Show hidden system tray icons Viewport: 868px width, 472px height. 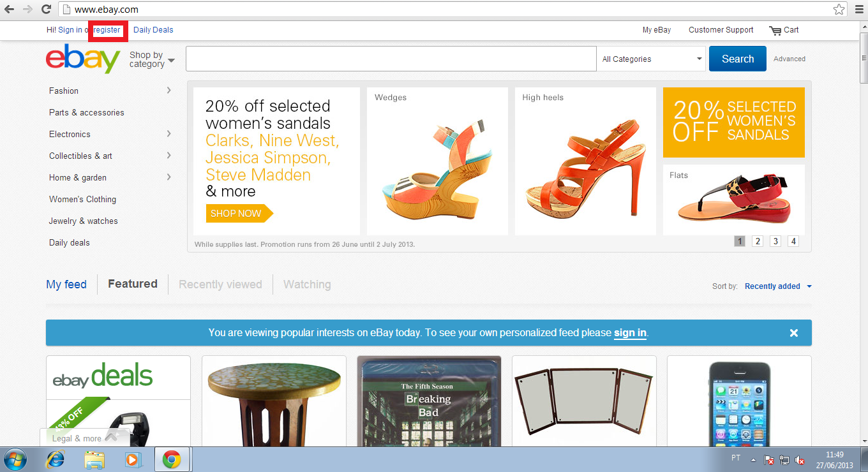coord(753,461)
